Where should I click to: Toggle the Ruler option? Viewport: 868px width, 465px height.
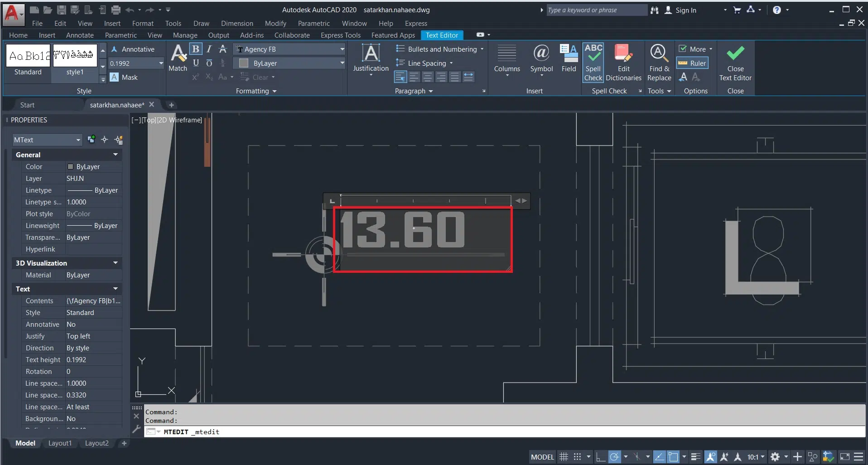(x=692, y=63)
